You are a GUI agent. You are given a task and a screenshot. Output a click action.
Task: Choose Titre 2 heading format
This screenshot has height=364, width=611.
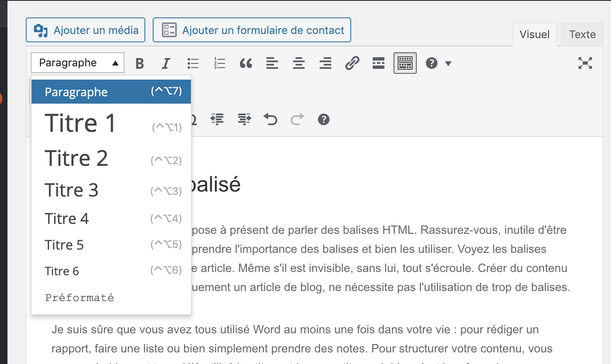(x=111, y=158)
